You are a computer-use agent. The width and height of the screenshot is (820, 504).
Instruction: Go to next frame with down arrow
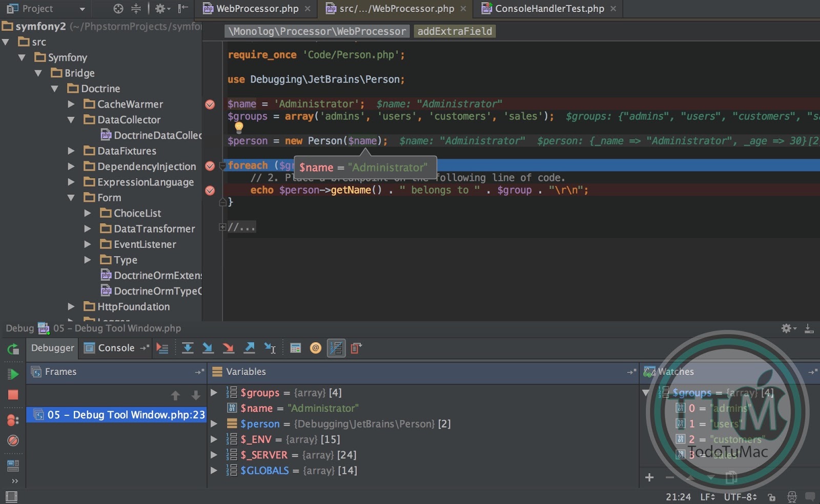[x=196, y=395]
